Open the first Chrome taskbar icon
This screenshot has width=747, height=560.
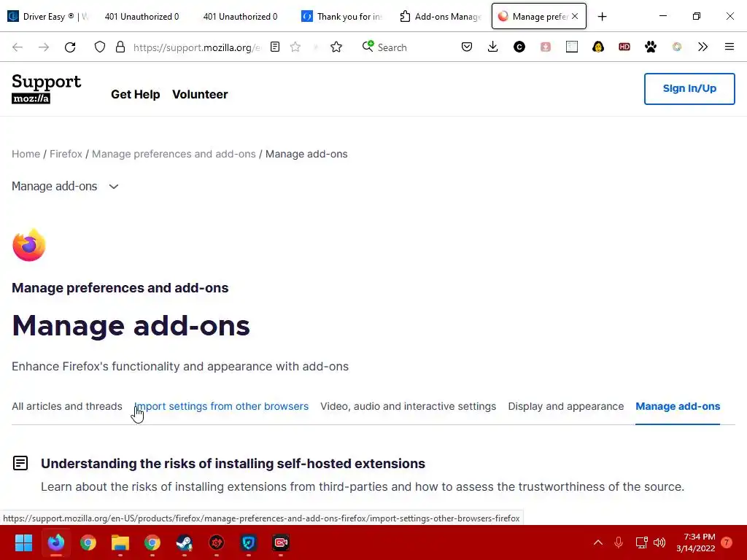88,542
